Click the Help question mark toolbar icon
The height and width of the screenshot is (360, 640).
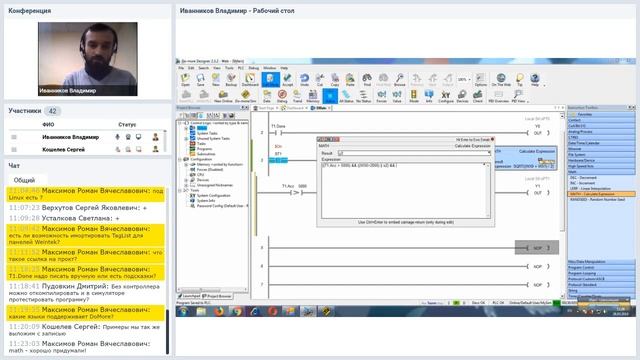[x=535, y=79]
